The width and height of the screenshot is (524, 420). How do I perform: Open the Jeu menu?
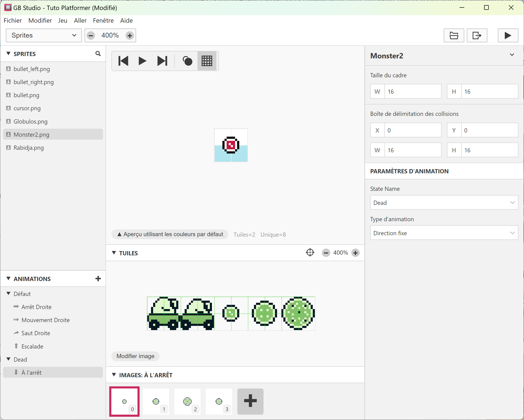(63, 20)
